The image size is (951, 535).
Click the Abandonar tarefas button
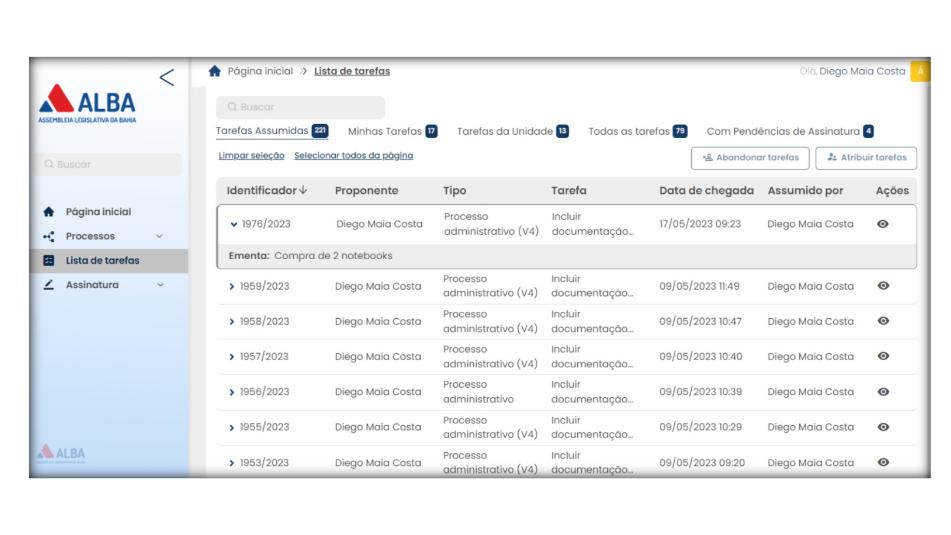pyautogui.click(x=750, y=158)
